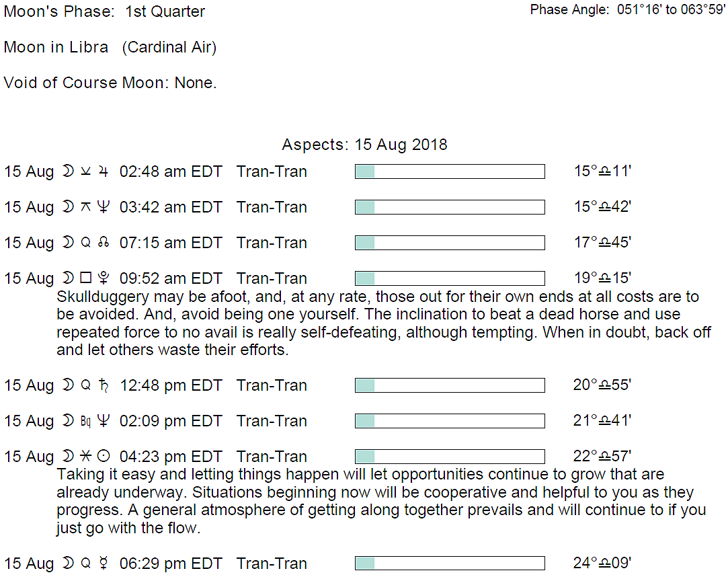
Task: Click the "Aspects: 15 Aug 2018" heading
Action: point(364,145)
